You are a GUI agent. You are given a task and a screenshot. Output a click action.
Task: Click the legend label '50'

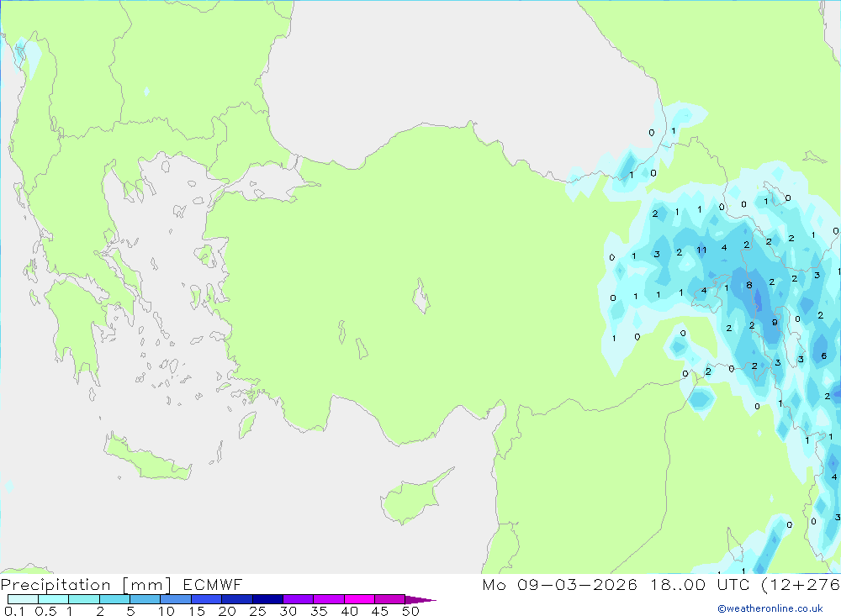410,611
